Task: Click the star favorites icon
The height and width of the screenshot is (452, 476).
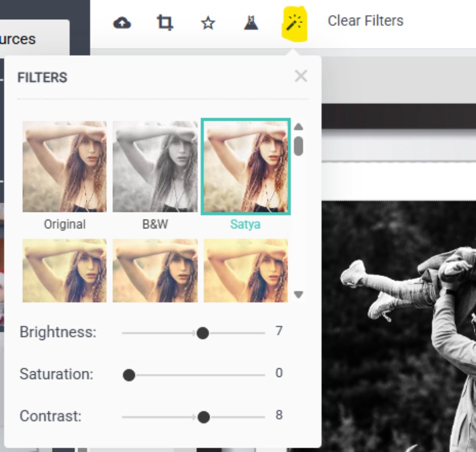Action: (208, 23)
